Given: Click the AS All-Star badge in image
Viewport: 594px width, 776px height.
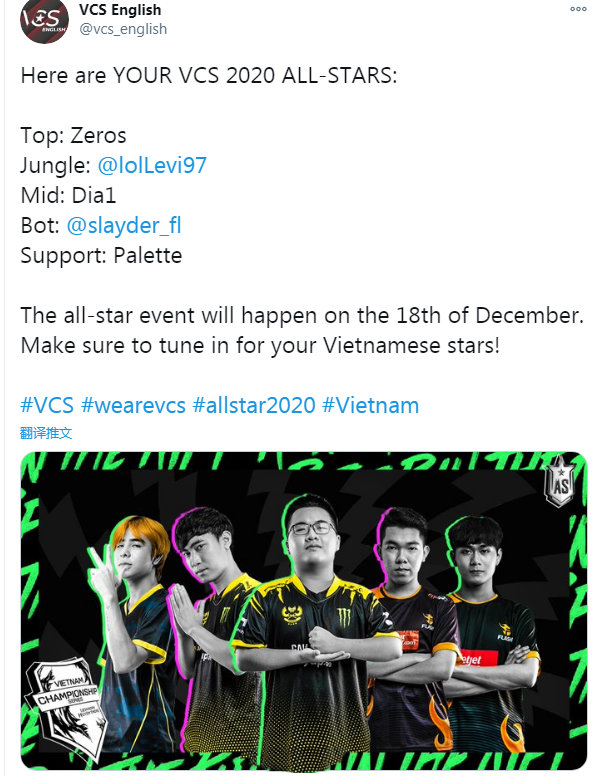Looking at the screenshot, I should pos(560,481).
